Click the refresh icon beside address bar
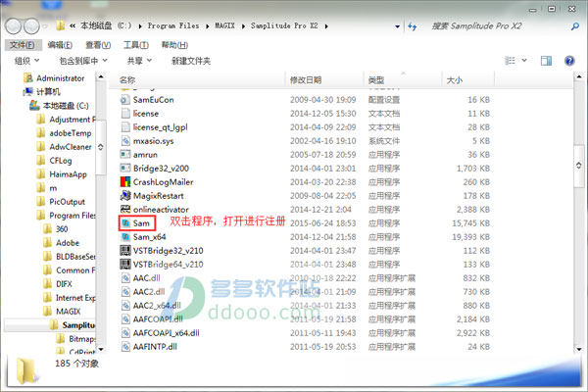Viewport: 588px width, 392px height. click(413, 26)
